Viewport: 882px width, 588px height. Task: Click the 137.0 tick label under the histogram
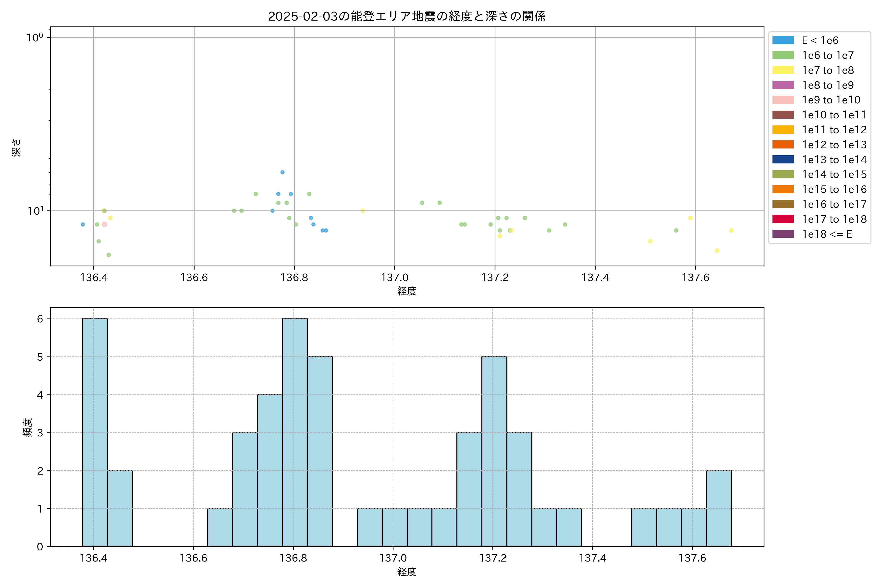coord(393,558)
